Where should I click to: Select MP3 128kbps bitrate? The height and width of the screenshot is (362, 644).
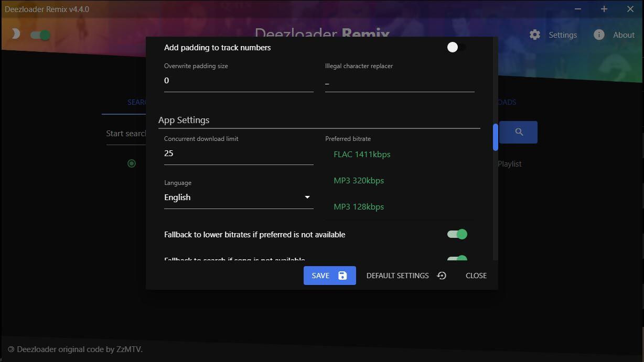[x=359, y=206]
